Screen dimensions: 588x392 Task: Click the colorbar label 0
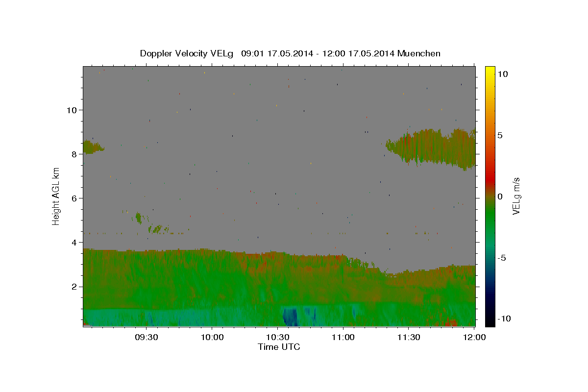pos(501,196)
